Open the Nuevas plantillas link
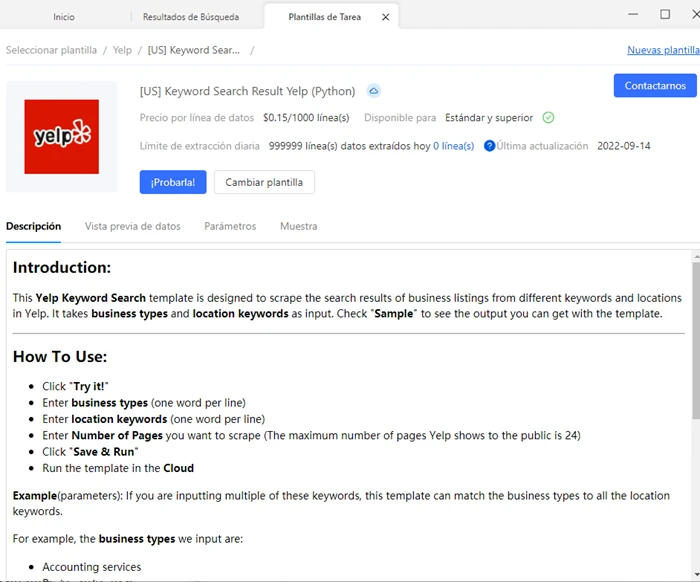The image size is (700, 582). tap(663, 50)
